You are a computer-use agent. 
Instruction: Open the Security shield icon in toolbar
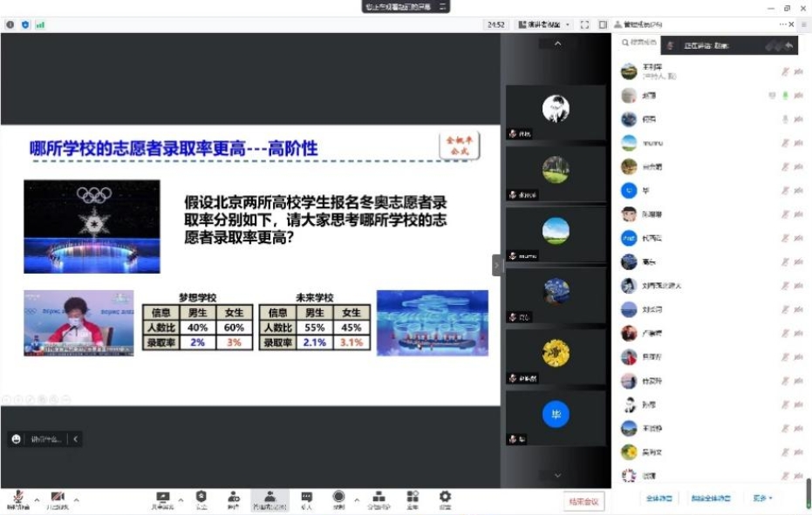click(201, 498)
